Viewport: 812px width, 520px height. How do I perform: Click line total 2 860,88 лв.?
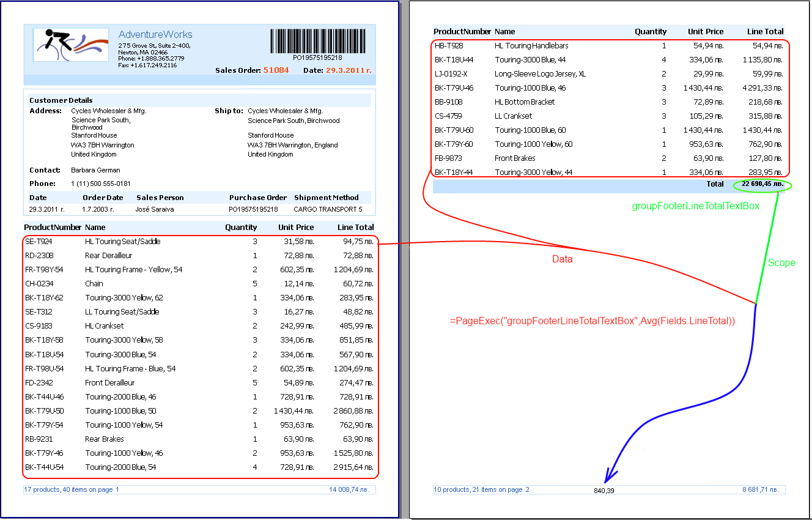353,410
